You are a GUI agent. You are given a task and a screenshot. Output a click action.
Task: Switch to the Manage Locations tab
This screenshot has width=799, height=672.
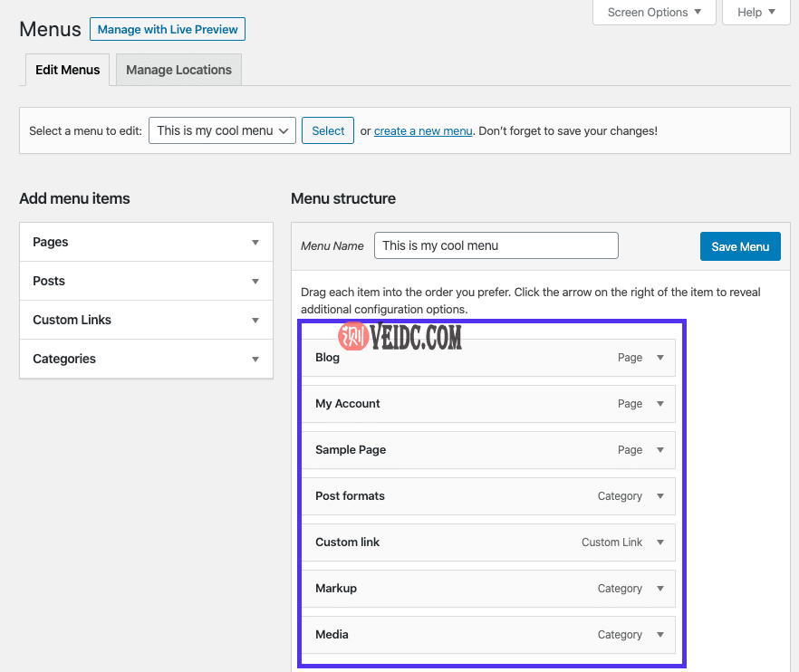coord(178,70)
